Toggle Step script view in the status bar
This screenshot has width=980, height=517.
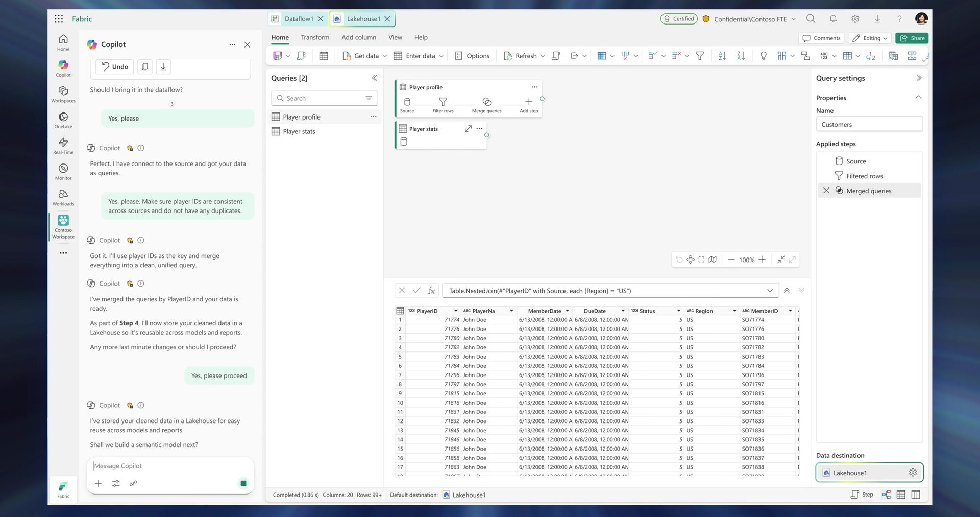pyautogui.click(x=862, y=495)
